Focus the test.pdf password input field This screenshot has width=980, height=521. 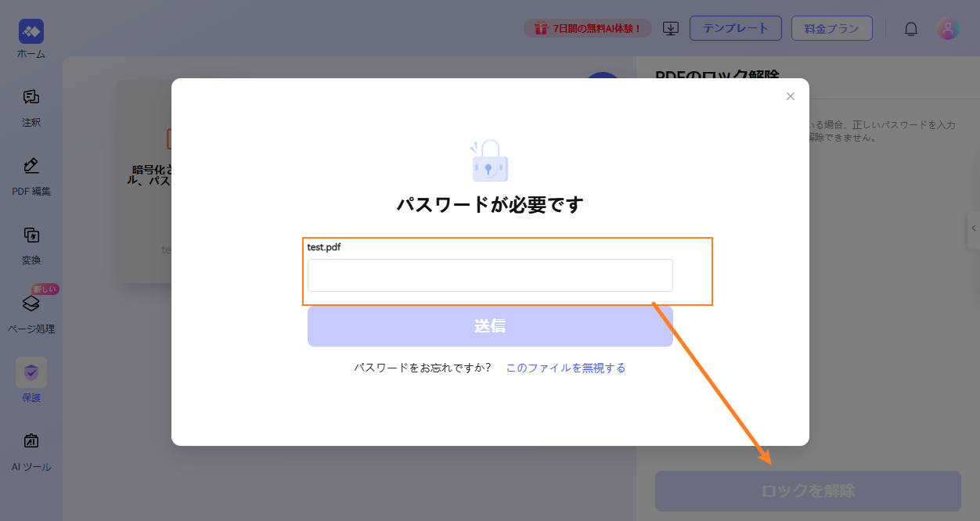(x=490, y=275)
